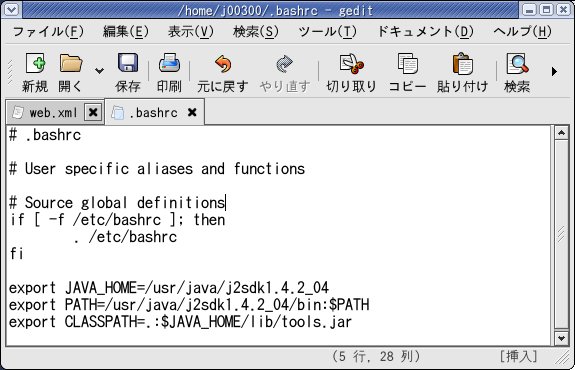Click the 'export CLASSPATH' line
The height and width of the screenshot is (370, 575).
(x=180, y=322)
